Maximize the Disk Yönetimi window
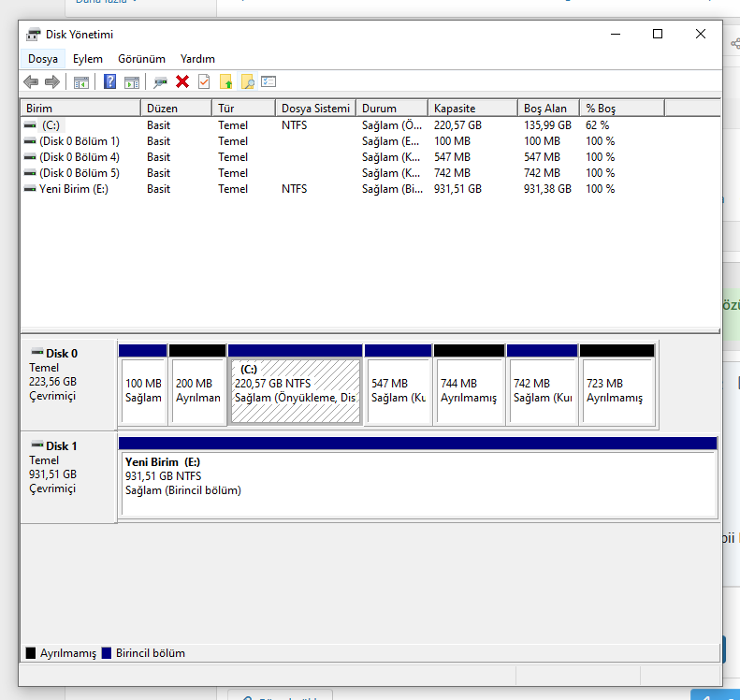740x700 pixels. click(x=658, y=34)
